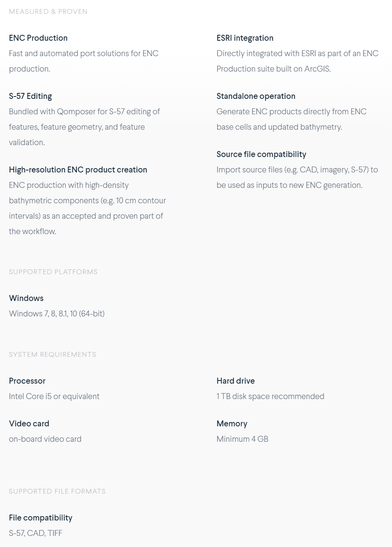The image size is (392, 547).
Task: Select the Processor heading
Action: pos(27,381)
